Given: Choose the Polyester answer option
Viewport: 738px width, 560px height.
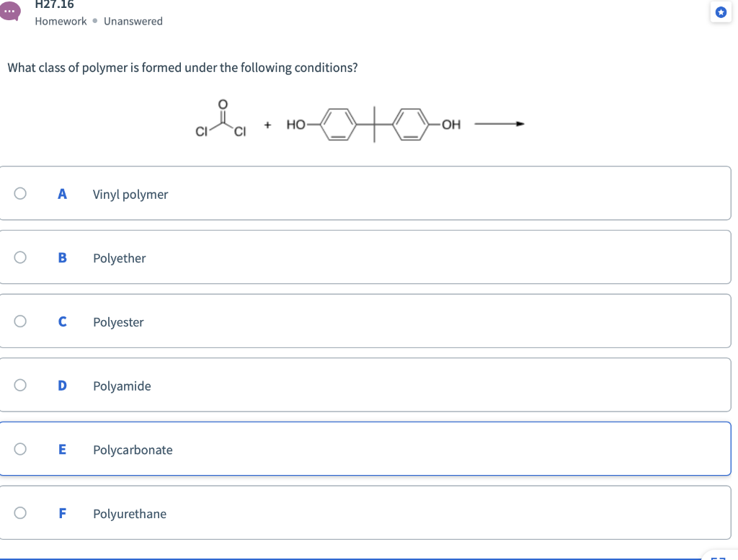Looking at the screenshot, I should [x=118, y=322].
